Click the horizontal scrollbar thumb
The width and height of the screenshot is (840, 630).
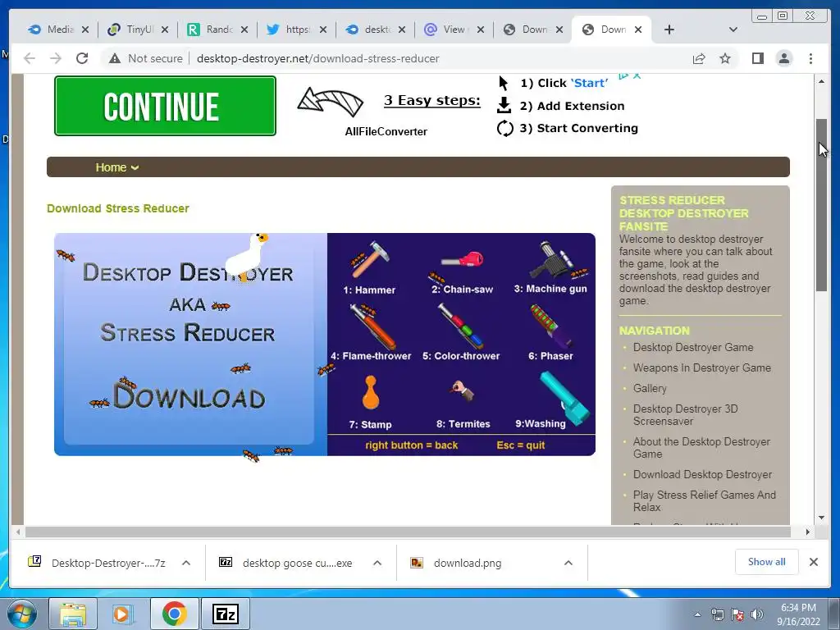[x=409, y=532]
